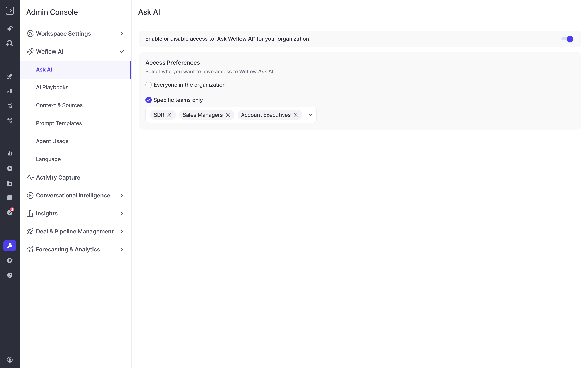Select Everyone in the organization radio
The width and height of the screenshot is (588, 368).
[148, 85]
